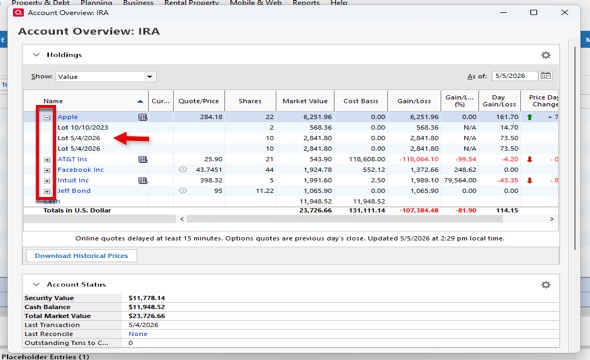Open the AT&T Inc security link
Image resolution: width=590 pixels, height=360 pixels.
72,159
